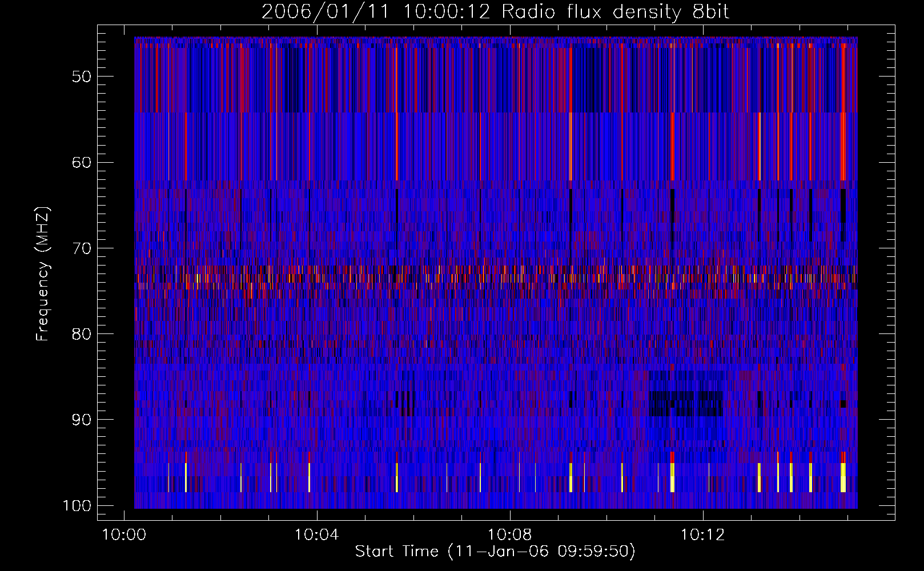Select the 50 frequency tick label
Image resolution: width=924 pixels, height=571 pixels.
point(82,77)
